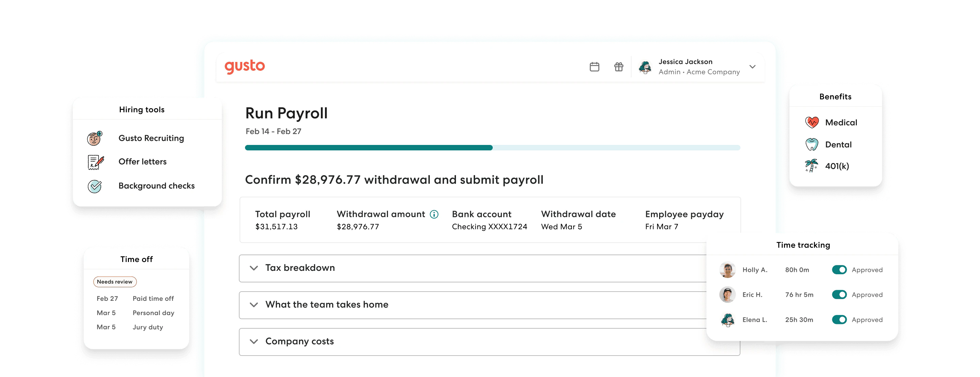
Task: Click the Withdrawal amount info icon
Action: (434, 214)
